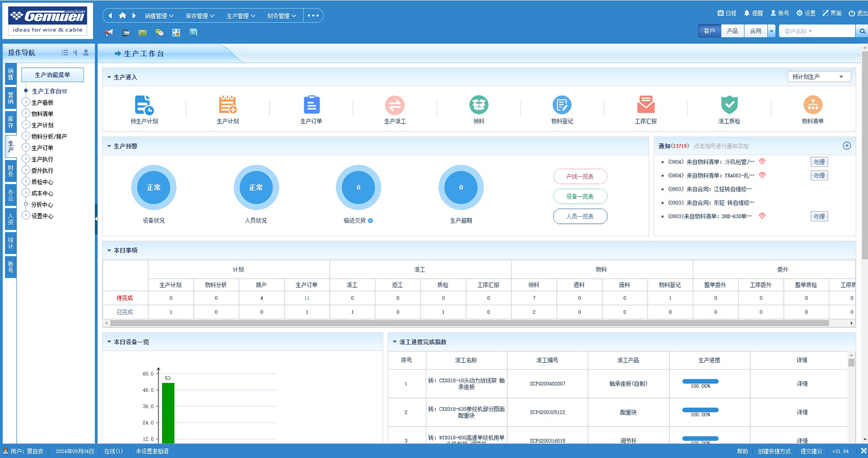Open the 工序汇报 icon
Viewport: 868px width, 458px height.
coord(646,105)
